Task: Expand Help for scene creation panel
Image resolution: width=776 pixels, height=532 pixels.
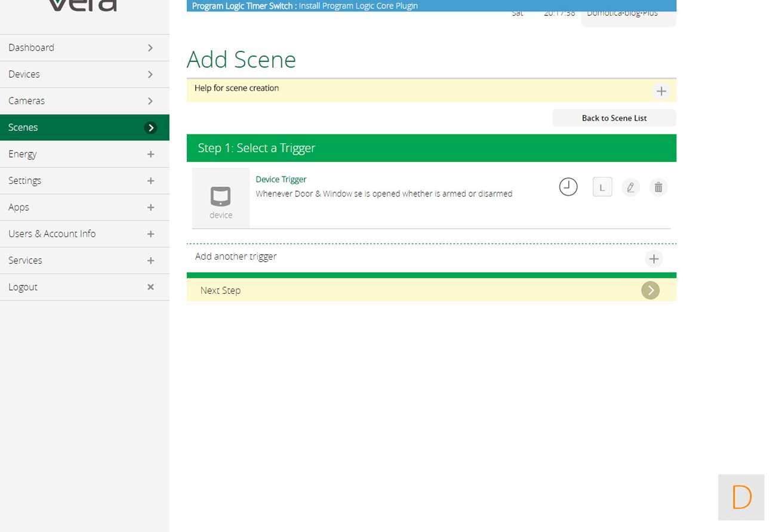Action: (661, 91)
